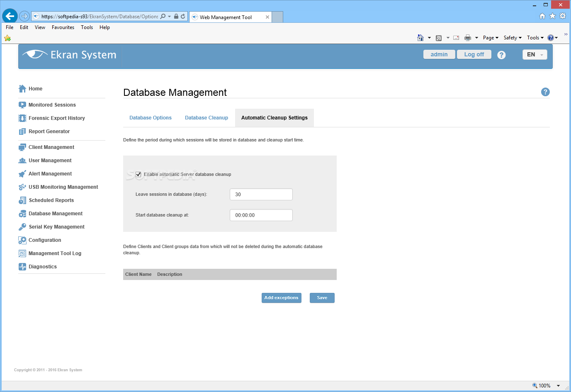This screenshot has width=571, height=392.
Task: Click the Home house icon in sidebar
Action: pos(22,89)
